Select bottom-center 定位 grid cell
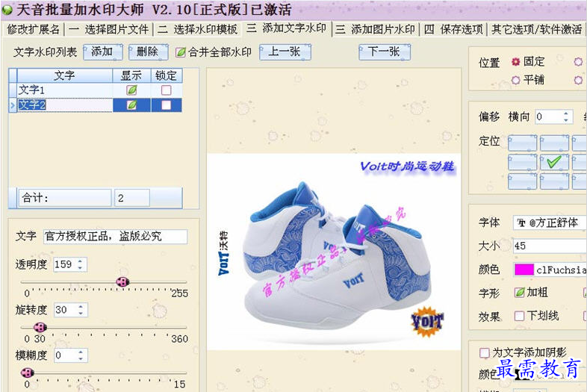Screen dimensions: 587x392 pyautogui.click(x=554, y=181)
